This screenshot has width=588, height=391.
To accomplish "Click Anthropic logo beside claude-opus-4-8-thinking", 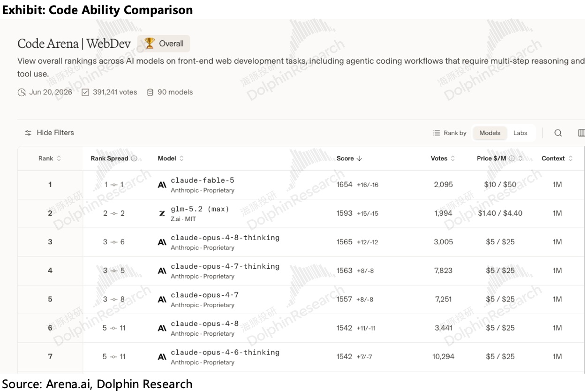I will [162, 242].
